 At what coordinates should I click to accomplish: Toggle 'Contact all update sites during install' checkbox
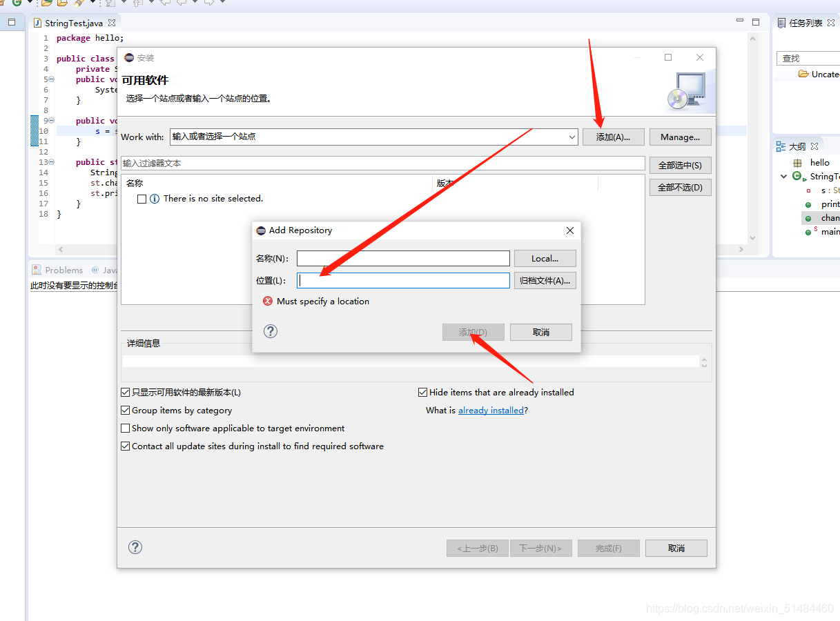(x=126, y=446)
